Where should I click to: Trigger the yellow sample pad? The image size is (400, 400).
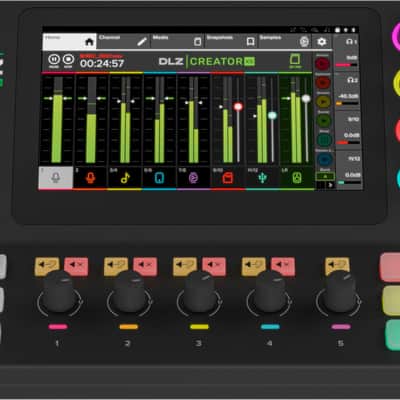click(323, 101)
